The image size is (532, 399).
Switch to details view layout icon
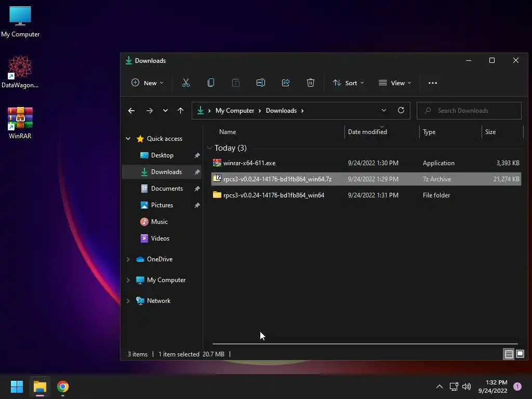pyautogui.click(x=509, y=354)
